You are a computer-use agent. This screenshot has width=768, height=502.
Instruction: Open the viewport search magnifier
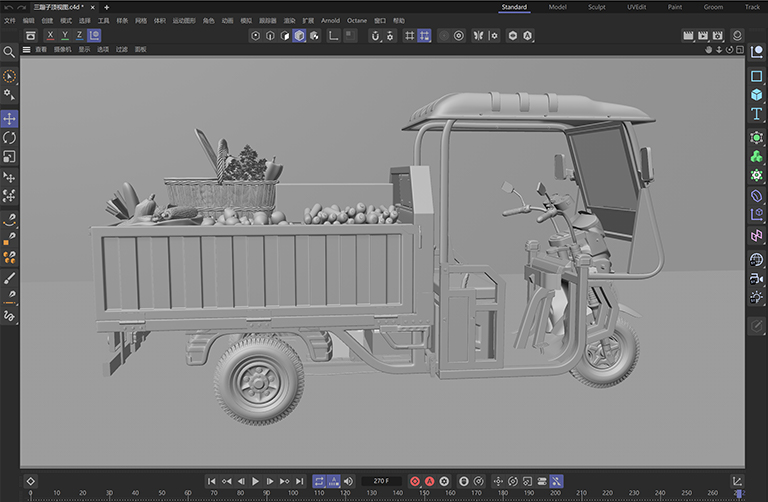9,52
